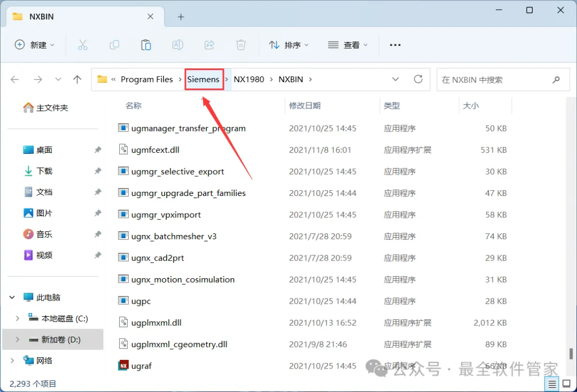Collapse the This PC (此电脑) tree node
Image resolution: width=577 pixels, height=392 pixels.
tap(12, 297)
